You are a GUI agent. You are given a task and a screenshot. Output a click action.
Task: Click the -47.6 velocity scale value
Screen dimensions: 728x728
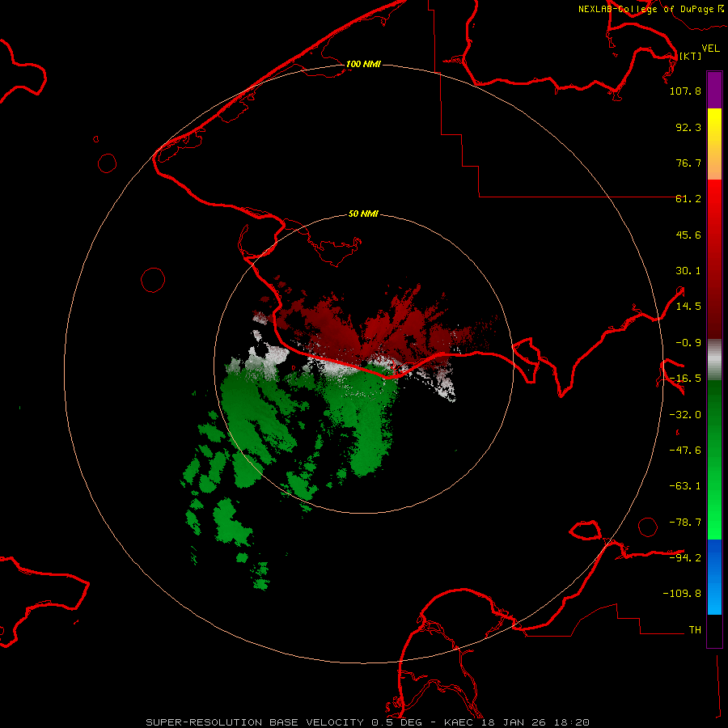pos(685,451)
